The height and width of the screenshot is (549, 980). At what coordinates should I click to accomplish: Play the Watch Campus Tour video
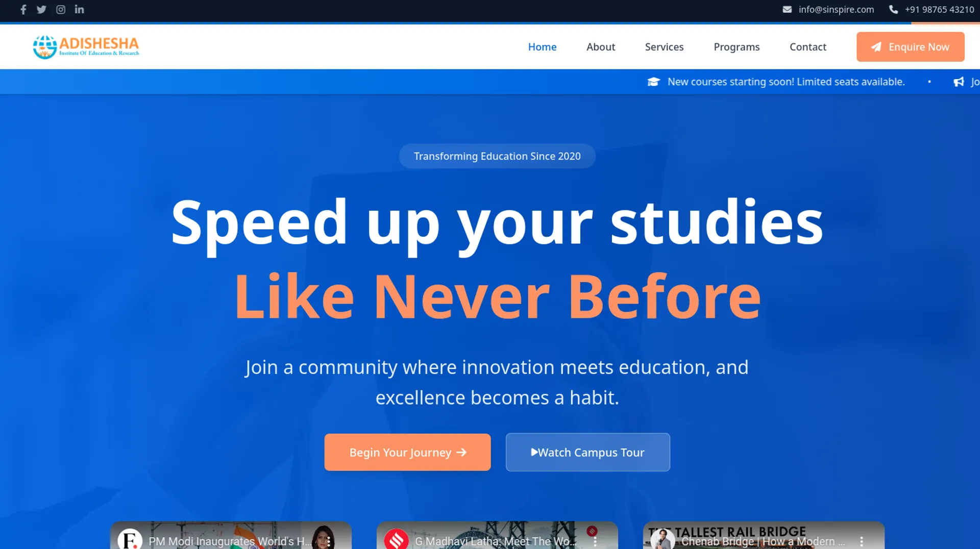point(587,452)
